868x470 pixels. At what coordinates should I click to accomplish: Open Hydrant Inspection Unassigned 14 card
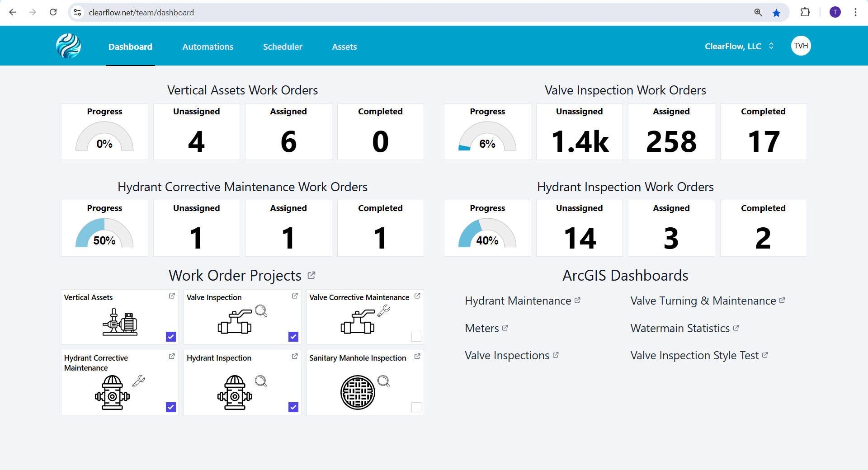(x=580, y=228)
